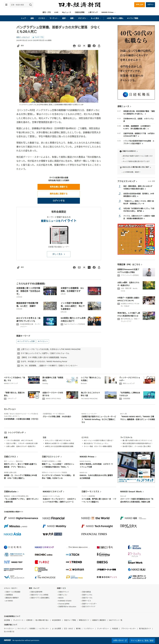Viewport: 159px width, 644px height.
Task: Click the X share icon below the paywall box
Action: (x=89, y=267)
